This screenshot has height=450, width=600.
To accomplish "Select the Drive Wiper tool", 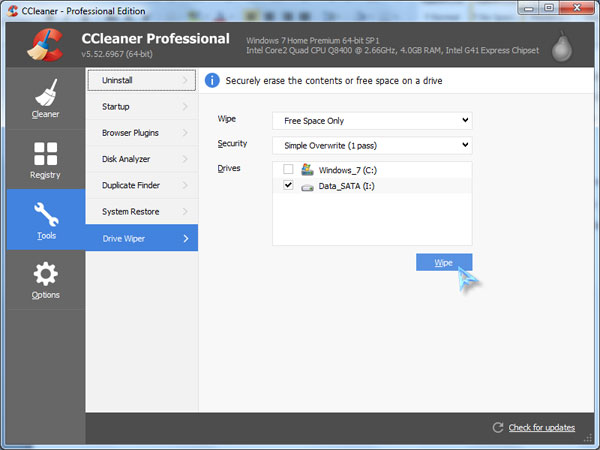I will click(x=142, y=238).
